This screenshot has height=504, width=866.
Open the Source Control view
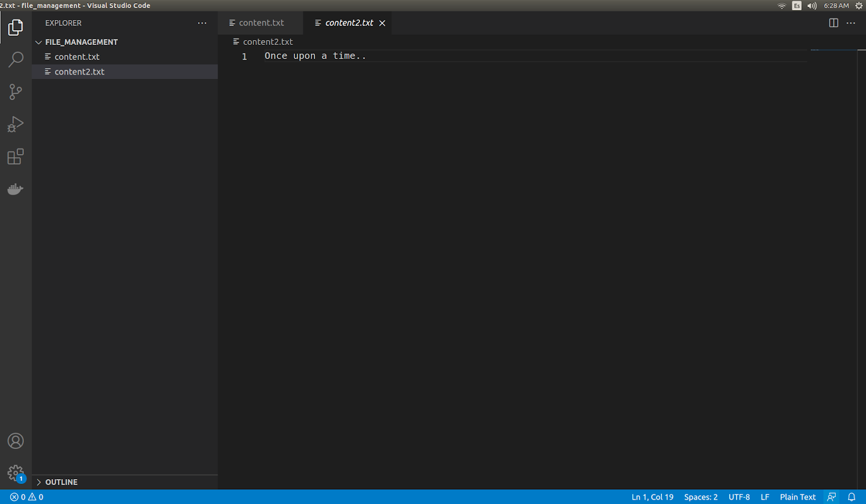click(x=16, y=92)
